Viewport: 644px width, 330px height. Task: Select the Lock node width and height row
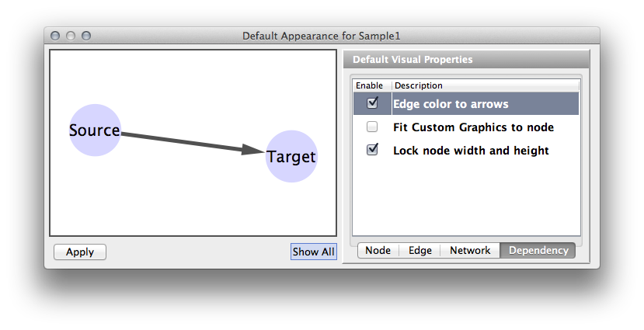click(x=471, y=150)
